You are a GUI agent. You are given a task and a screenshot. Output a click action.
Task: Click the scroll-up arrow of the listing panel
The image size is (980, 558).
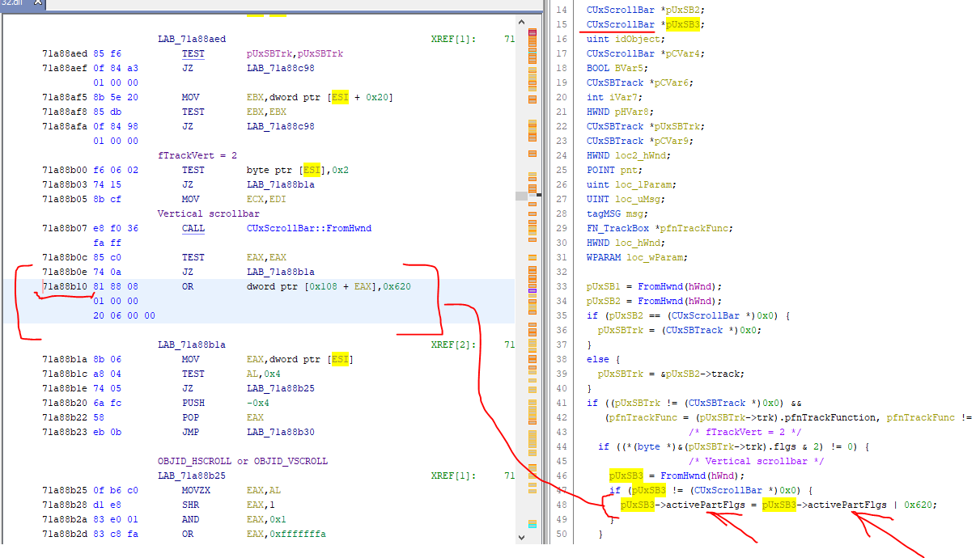tap(522, 22)
